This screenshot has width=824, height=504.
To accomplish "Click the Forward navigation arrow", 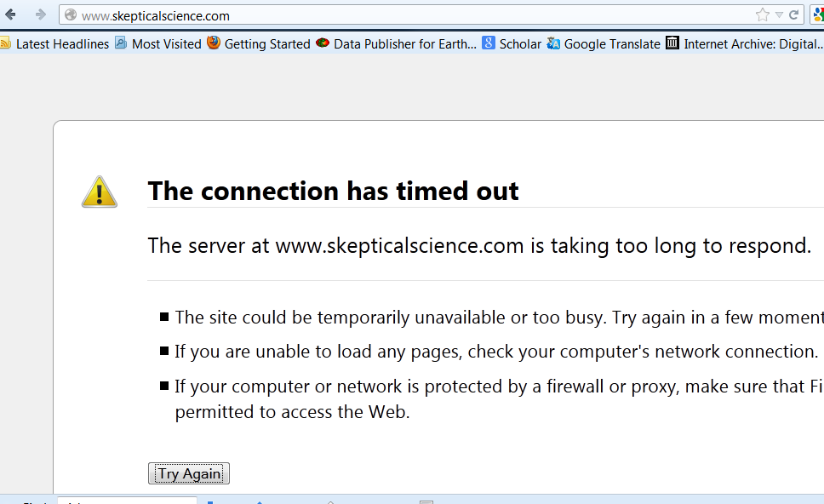I will [x=40, y=14].
